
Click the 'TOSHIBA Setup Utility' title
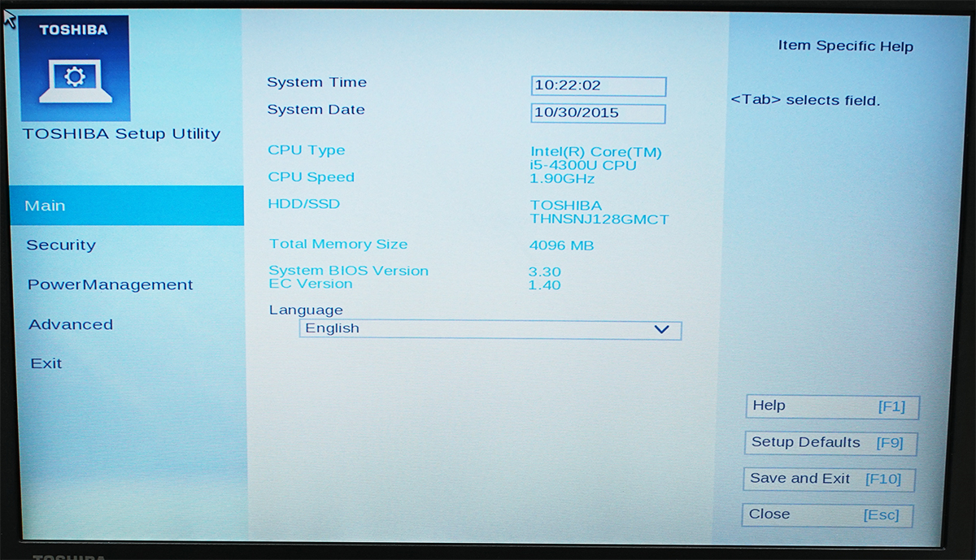tap(121, 133)
